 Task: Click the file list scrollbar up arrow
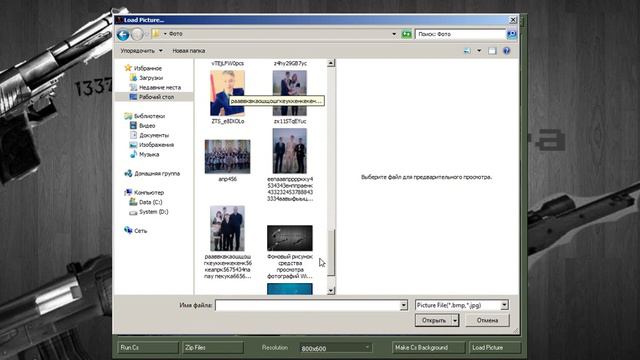(331, 63)
